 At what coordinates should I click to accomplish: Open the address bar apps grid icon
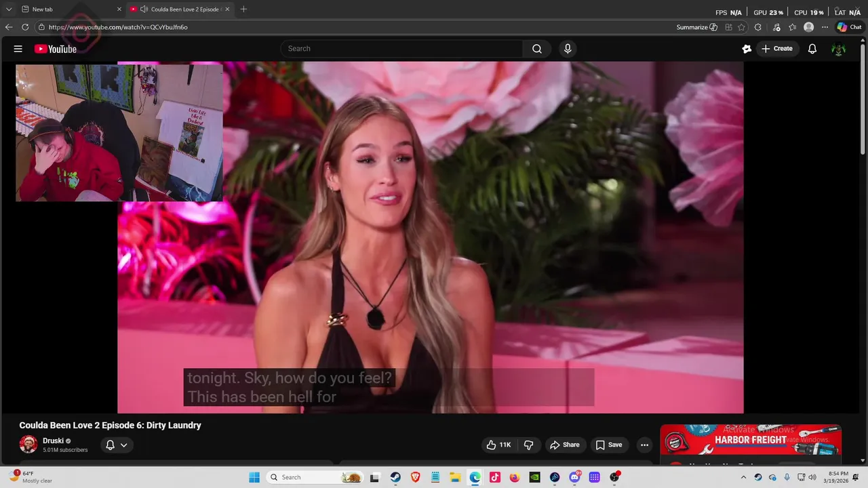pos(728,27)
